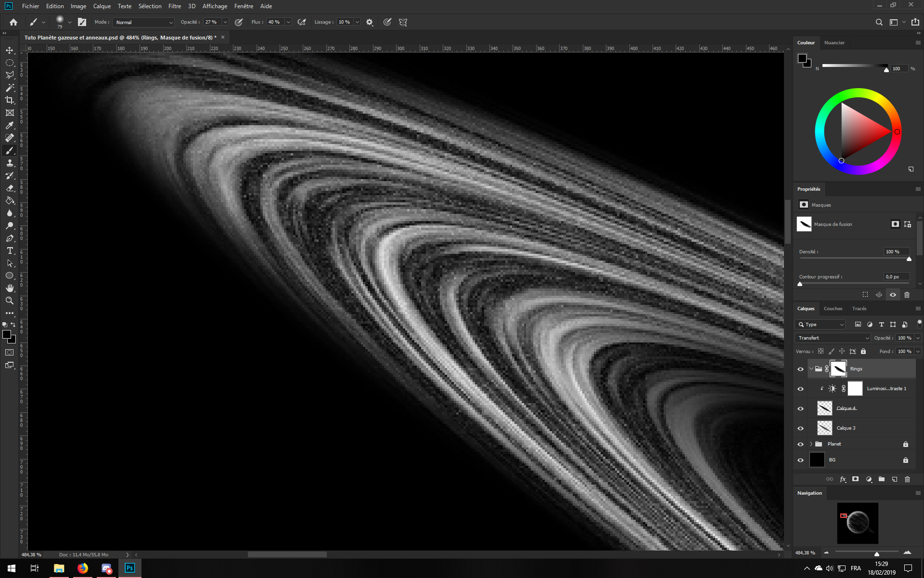Screen dimensions: 924x578
Task: Select the Crop tool
Action: pos(10,100)
